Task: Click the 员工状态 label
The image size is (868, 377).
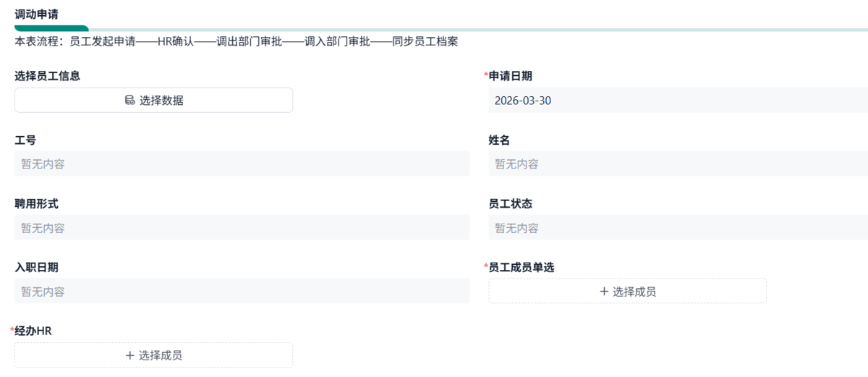Action: click(x=511, y=204)
